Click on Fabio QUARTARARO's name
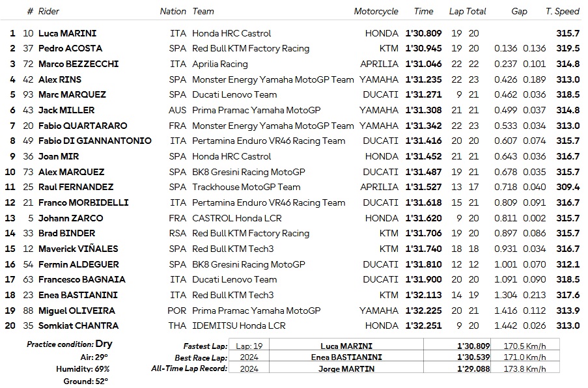The image size is (588, 388). (x=83, y=126)
